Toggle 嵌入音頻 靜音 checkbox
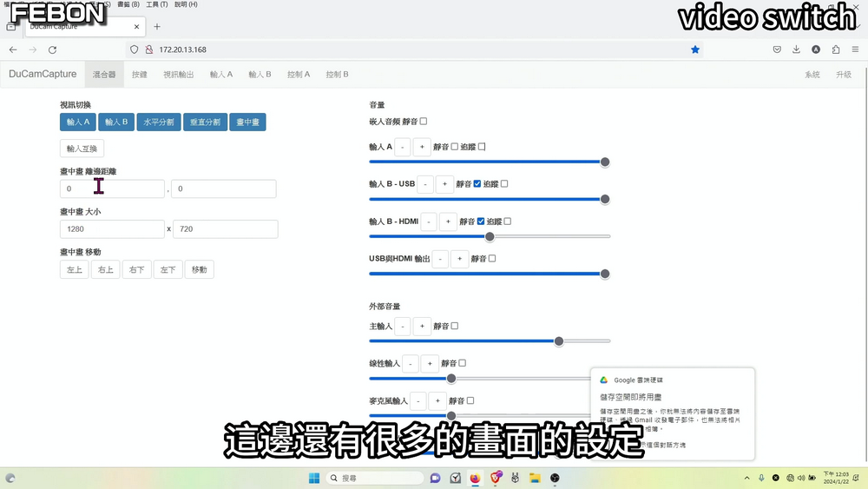 click(x=424, y=122)
